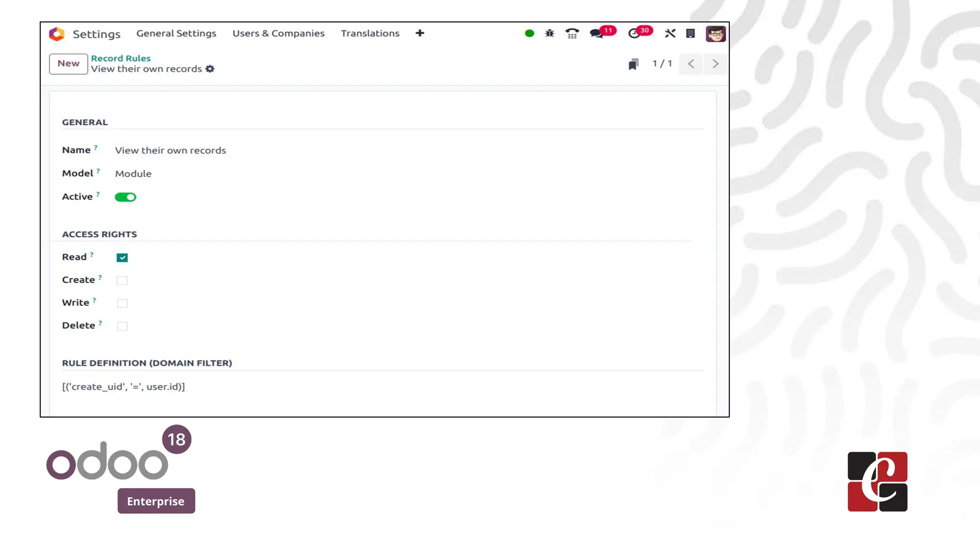980x551 pixels.
Task: Enable the Create access checkbox
Action: point(122,280)
